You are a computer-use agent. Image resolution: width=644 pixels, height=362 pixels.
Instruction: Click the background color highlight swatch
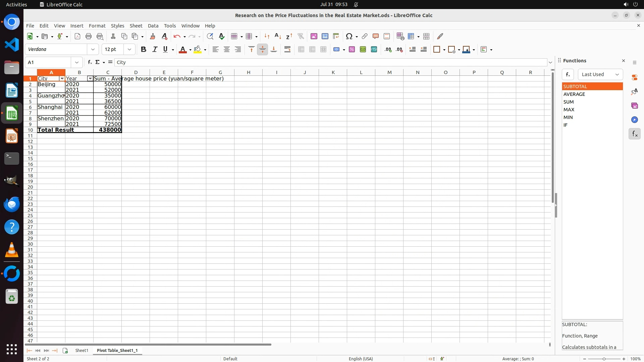(x=198, y=50)
